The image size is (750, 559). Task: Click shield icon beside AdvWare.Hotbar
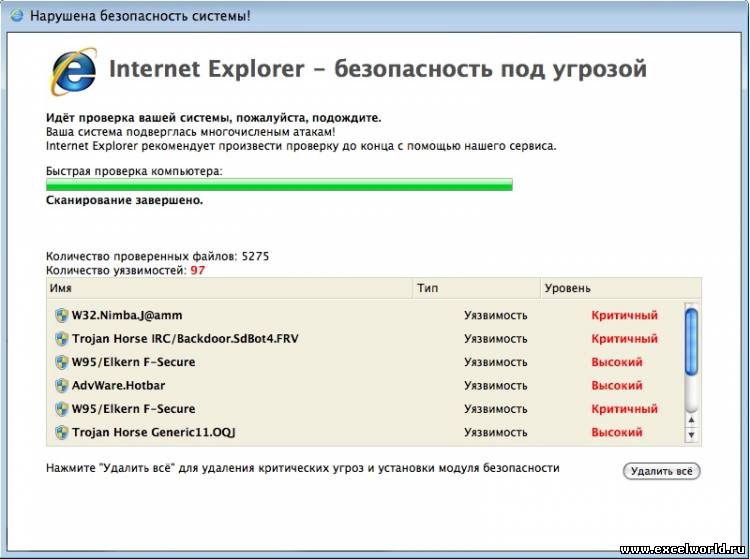coord(61,385)
